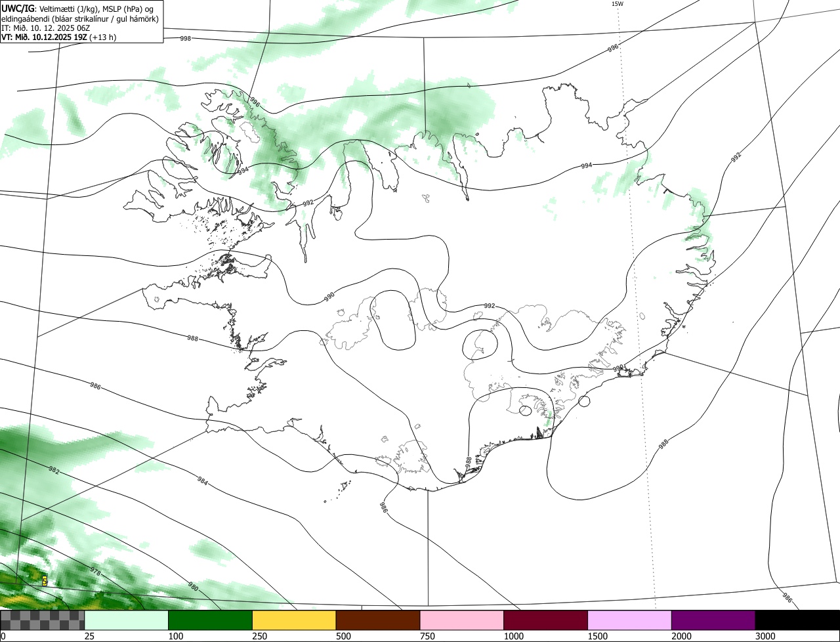Image resolution: width=840 pixels, height=642 pixels.
Task: Click the 'VT: Mið. 10.12.2025 19Z' valid time line
Action: (59, 37)
